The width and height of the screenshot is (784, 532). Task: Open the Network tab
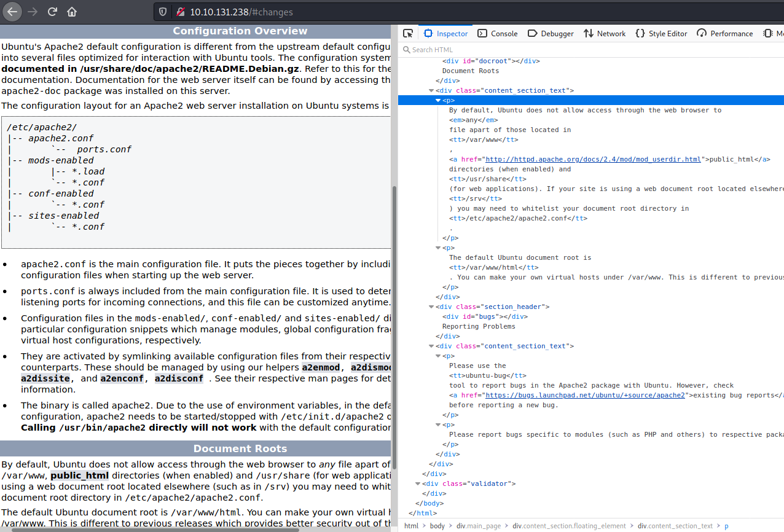605,33
